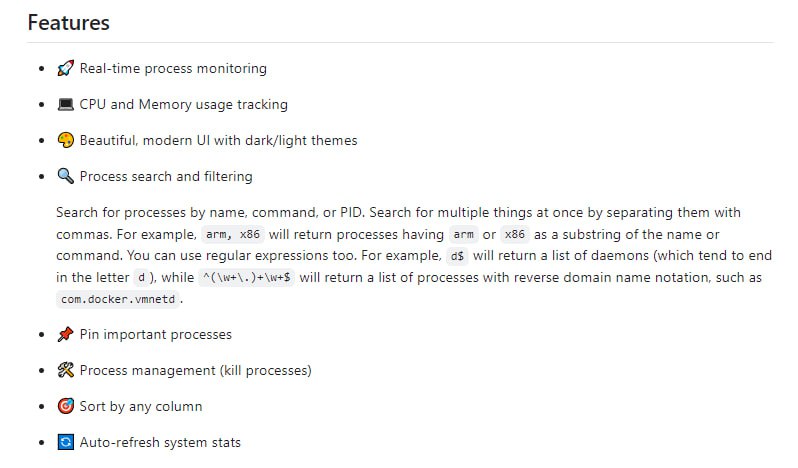The image size is (798, 468).
Task: Click 'Pin important processes' text
Action: click(x=155, y=335)
